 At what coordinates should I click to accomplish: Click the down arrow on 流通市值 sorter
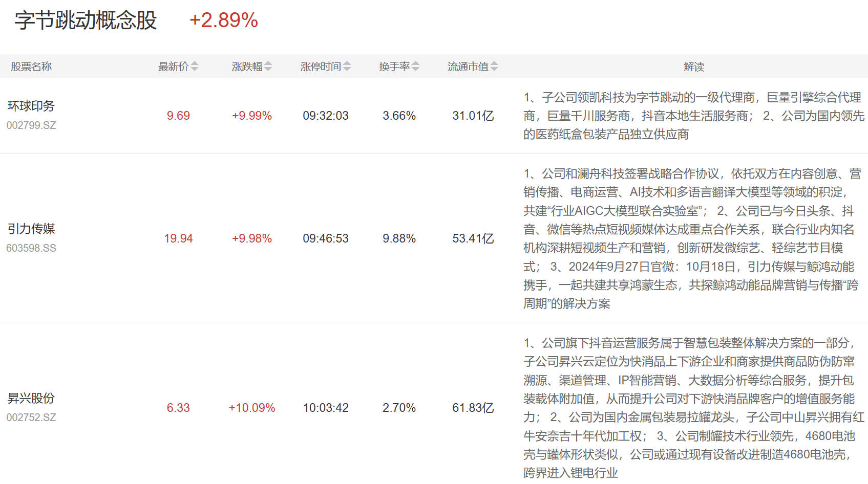click(x=494, y=69)
